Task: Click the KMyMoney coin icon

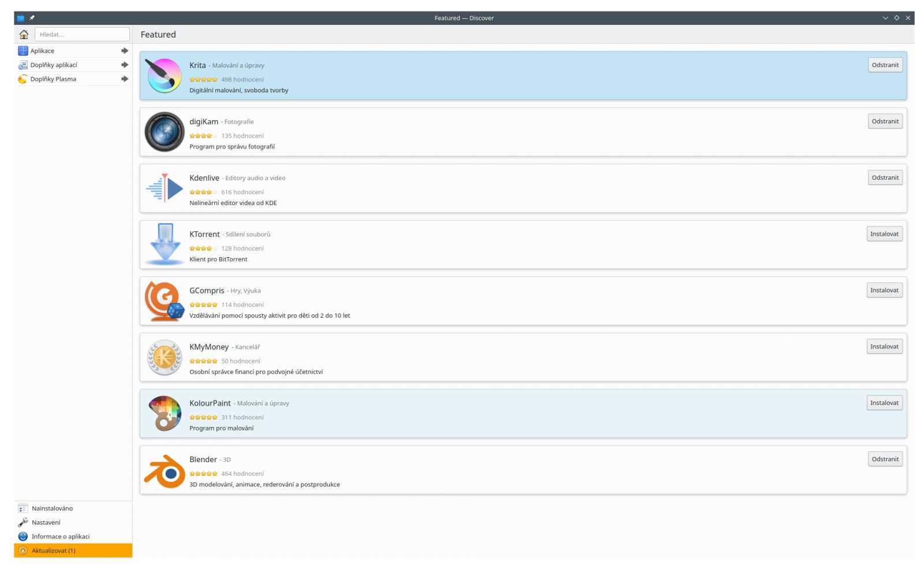Action: pyautogui.click(x=165, y=357)
